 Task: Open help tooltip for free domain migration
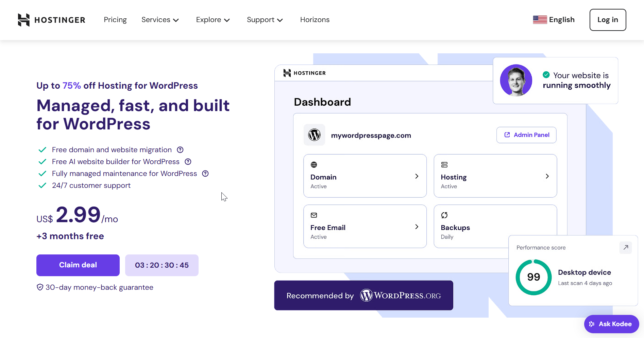pyautogui.click(x=180, y=150)
